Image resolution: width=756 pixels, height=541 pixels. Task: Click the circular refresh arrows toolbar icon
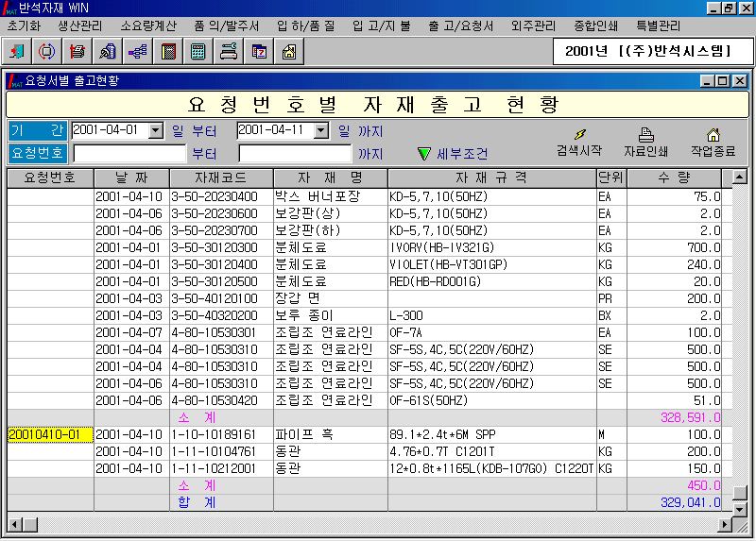46,52
